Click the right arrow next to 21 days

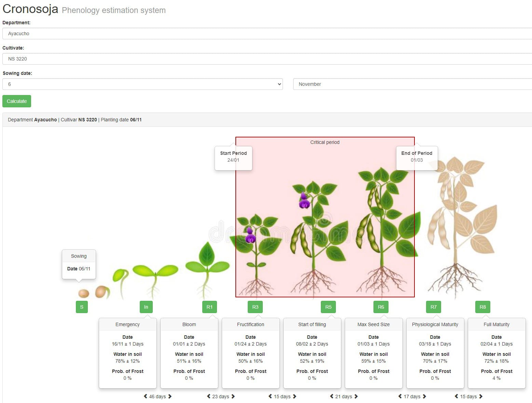point(356,397)
